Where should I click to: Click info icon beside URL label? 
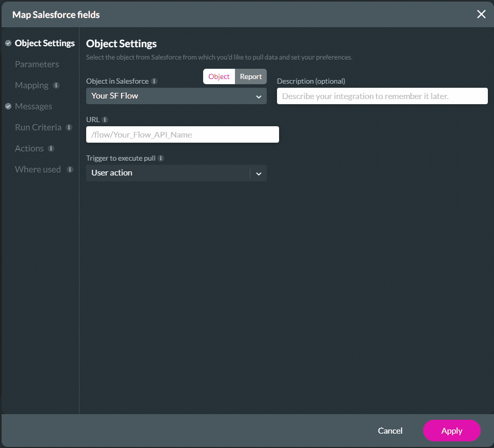(x=105, y=120)
